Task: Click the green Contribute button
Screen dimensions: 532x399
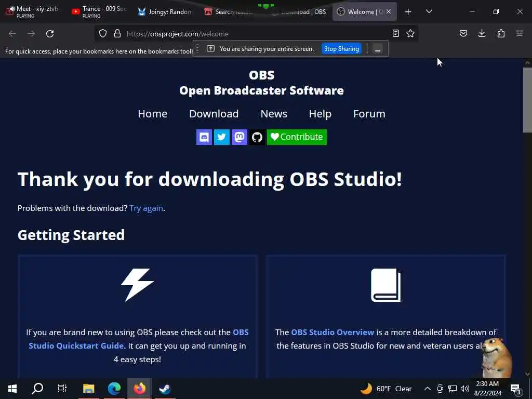Action: coord(297,137)
